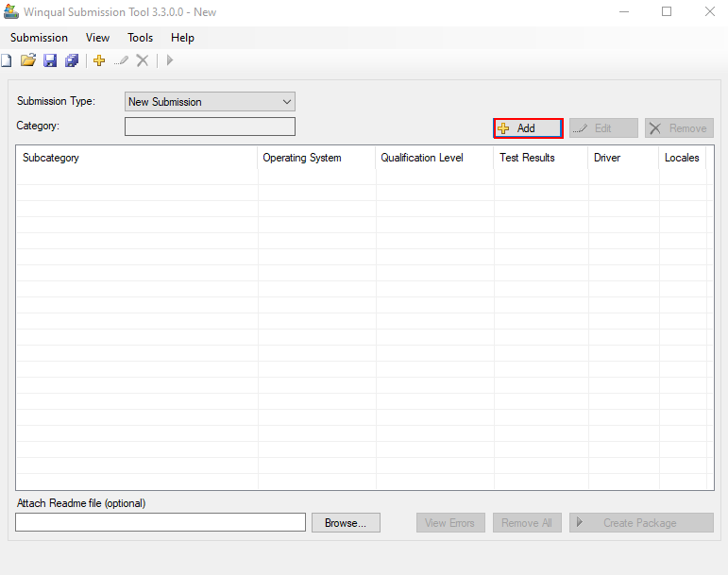Image resolution: width=728 pixels, height=575 pixels.
Task: Maximize the Winqual Submission Tool window
Action: pos(667,11)
